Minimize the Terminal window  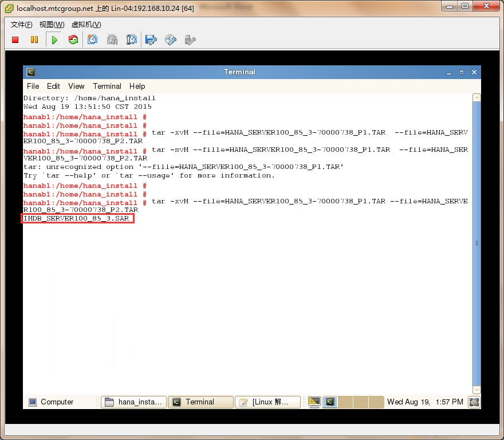point(449,72)
